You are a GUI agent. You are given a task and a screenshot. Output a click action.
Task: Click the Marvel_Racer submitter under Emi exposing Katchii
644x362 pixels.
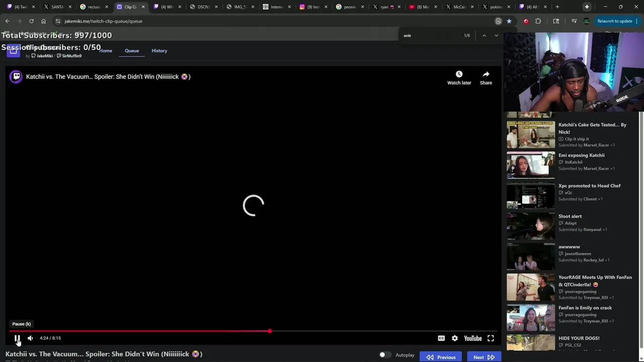pos(596,168)
